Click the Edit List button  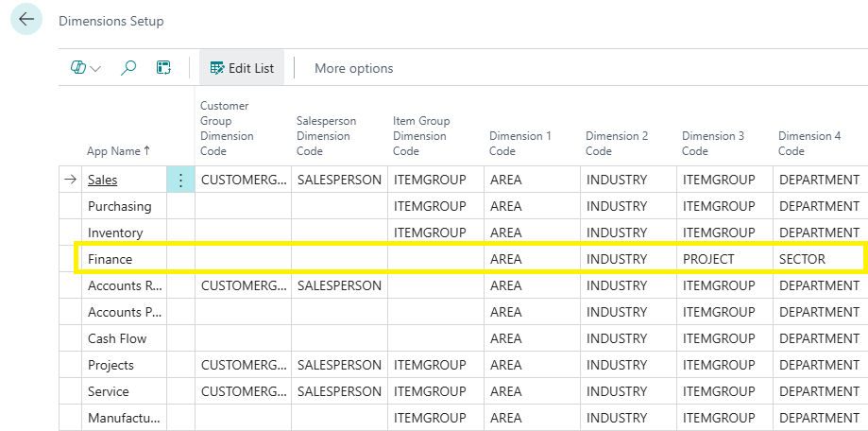click(242, 68)
